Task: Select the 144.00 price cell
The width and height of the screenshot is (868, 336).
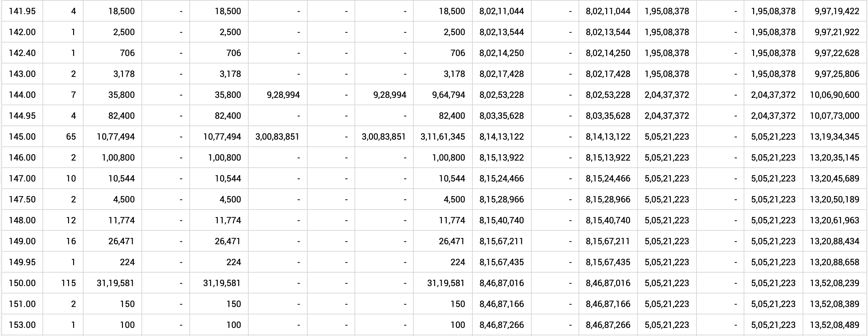Action: point(22,95)
